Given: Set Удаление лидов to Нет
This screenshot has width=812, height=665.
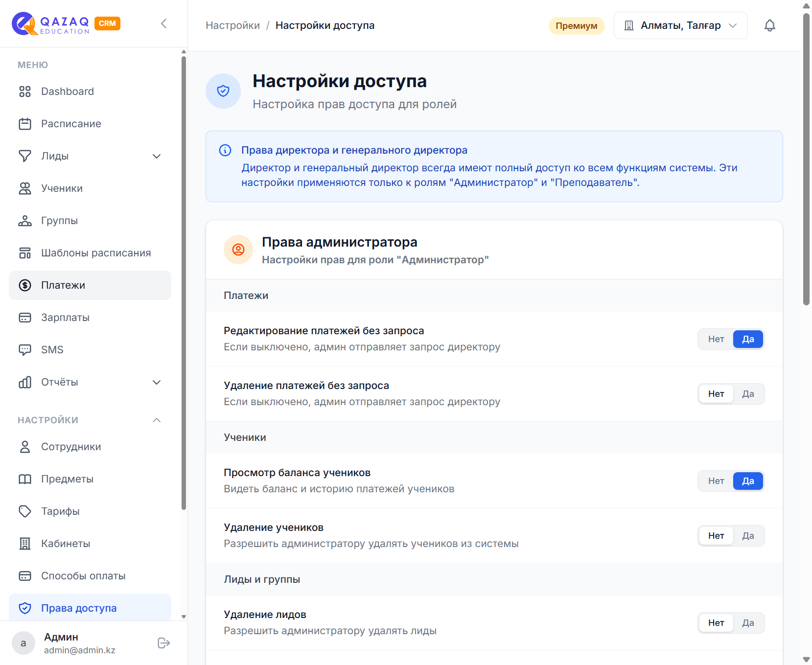Looking at the screenshot, I should 716,623.
